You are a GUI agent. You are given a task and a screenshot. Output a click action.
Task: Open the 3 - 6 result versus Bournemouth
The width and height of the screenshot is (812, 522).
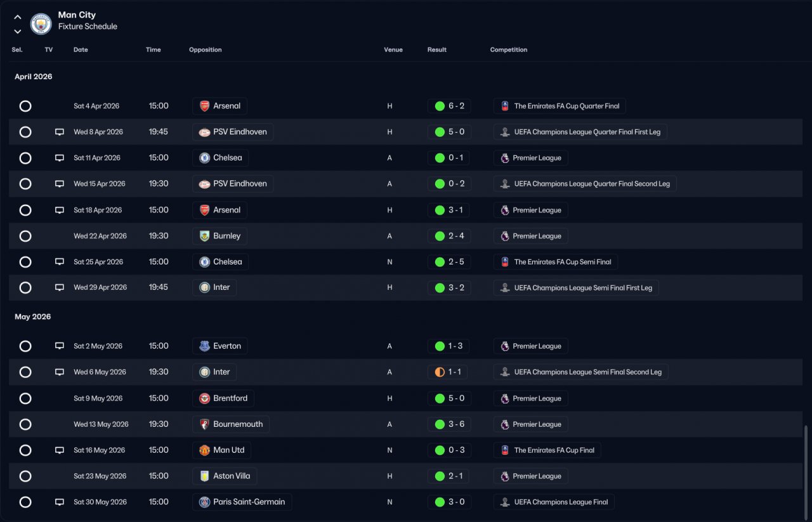[x=449, y=424]
